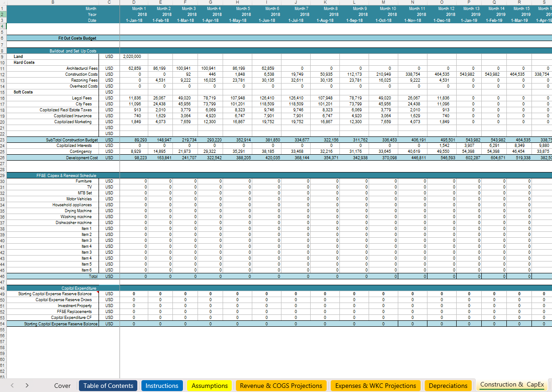Select row 26 header
The image size is (552, 392).
(2, 157)
